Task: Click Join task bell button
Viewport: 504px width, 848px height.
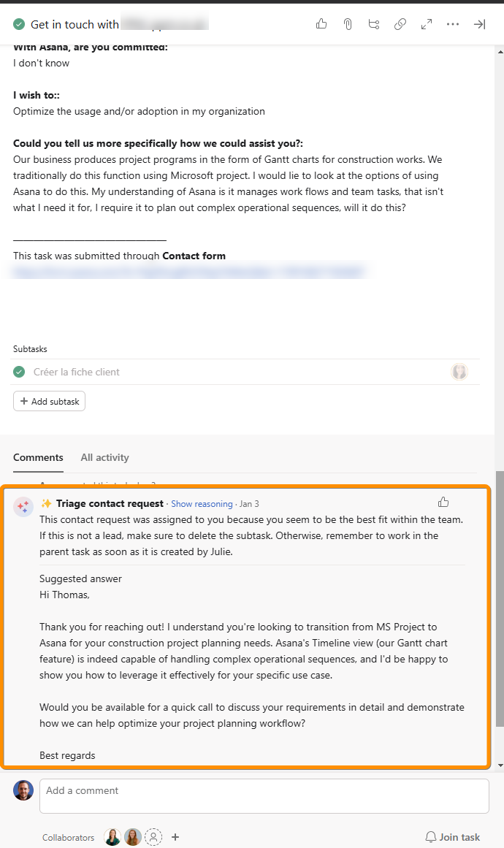Action: pos(452,837)
